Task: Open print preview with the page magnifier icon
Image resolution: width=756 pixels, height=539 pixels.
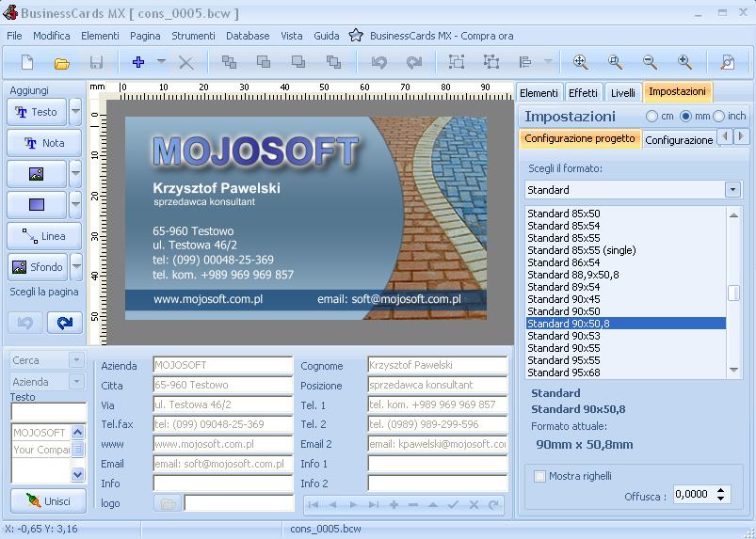Action: pos(728,62)
